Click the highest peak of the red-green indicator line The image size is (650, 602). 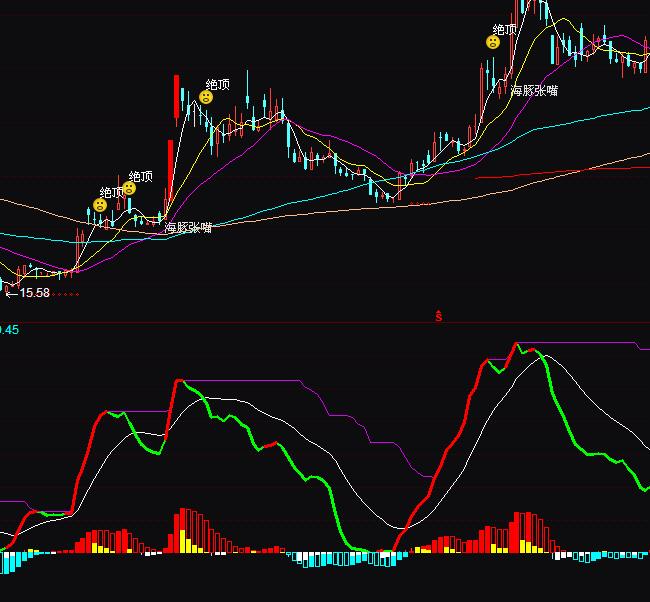point(517,344)
